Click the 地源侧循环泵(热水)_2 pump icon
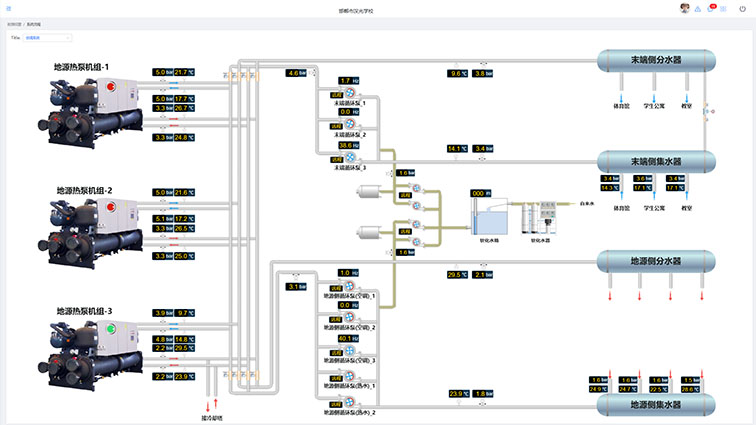The height and width of the screenshot is (425, 756). [x=350, y=402]
